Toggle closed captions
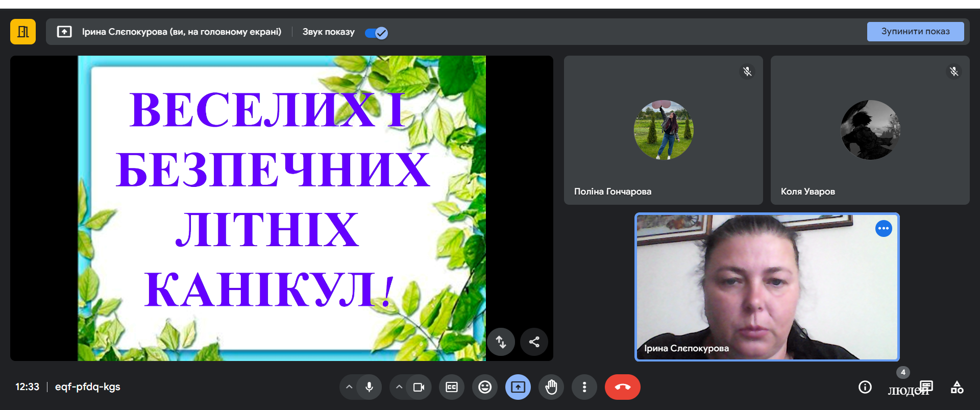Image resolution: width=980 pixels, height=410 pixels. [452, 387]
